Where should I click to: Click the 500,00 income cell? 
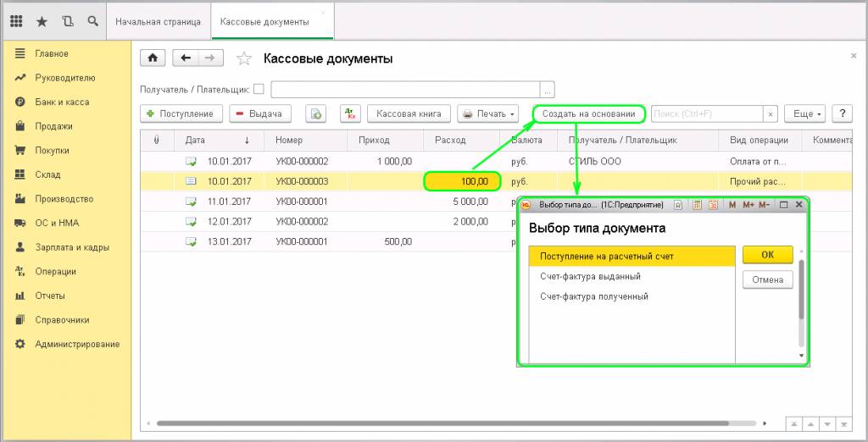[386, 241]
